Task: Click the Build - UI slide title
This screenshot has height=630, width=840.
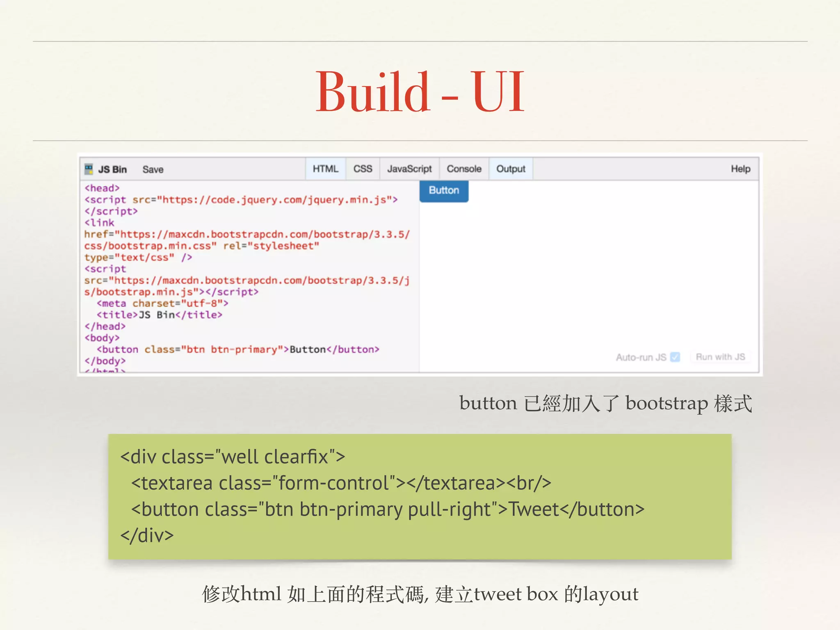Action: coord(420,91)
